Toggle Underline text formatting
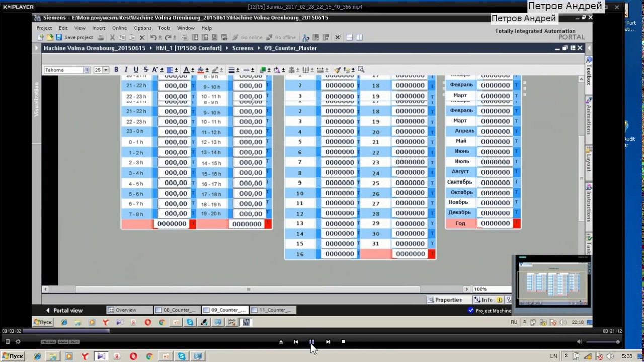 (x=136, y=70)
